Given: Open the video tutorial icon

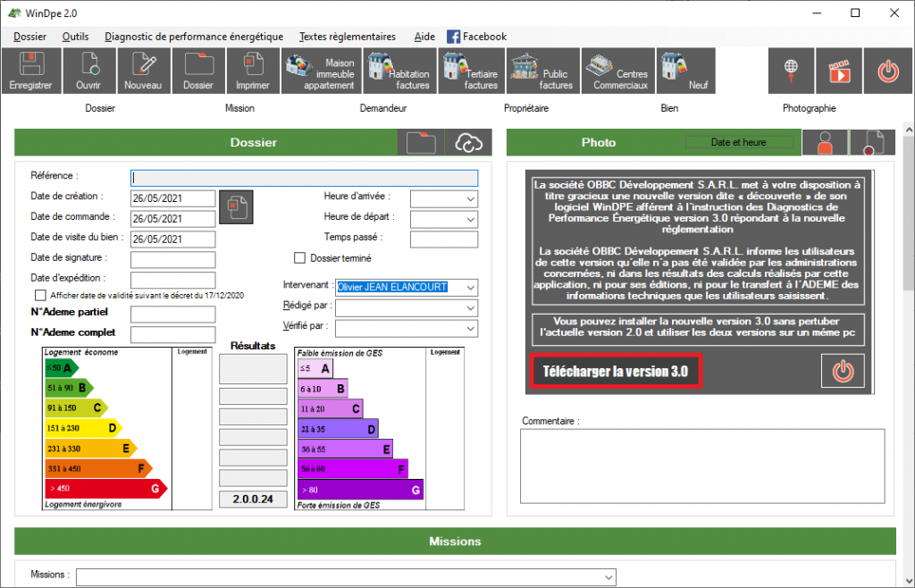Looking at the screenshot, I should tap(838, 71).
